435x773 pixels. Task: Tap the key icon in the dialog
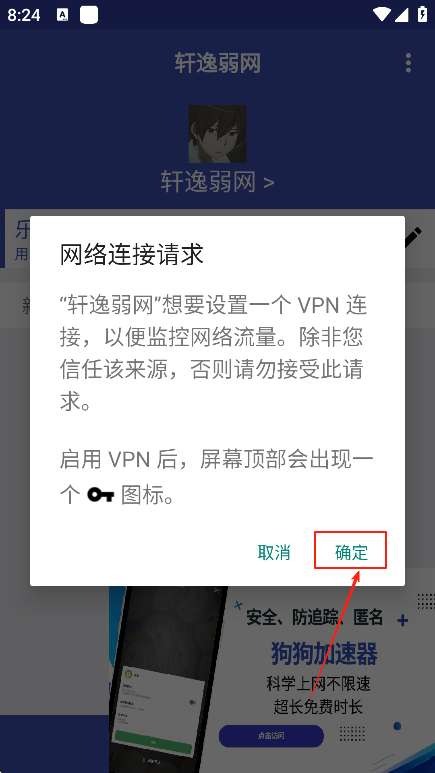pos(101,494)
